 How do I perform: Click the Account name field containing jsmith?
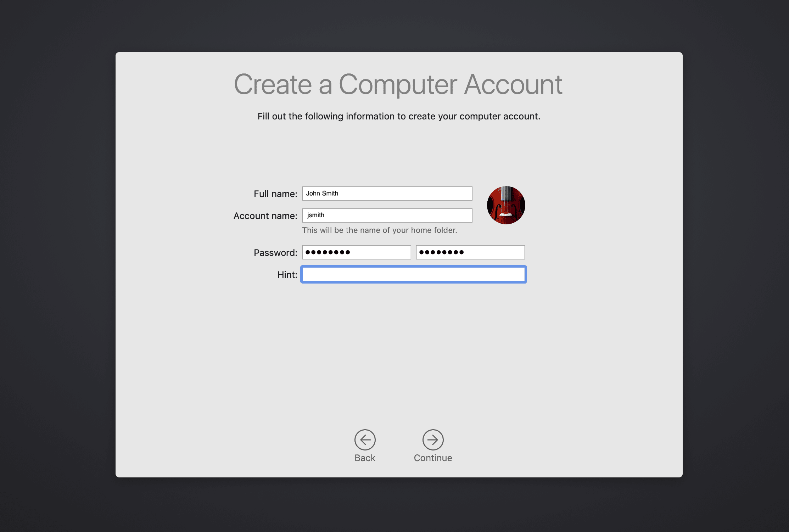click(387, 215)
